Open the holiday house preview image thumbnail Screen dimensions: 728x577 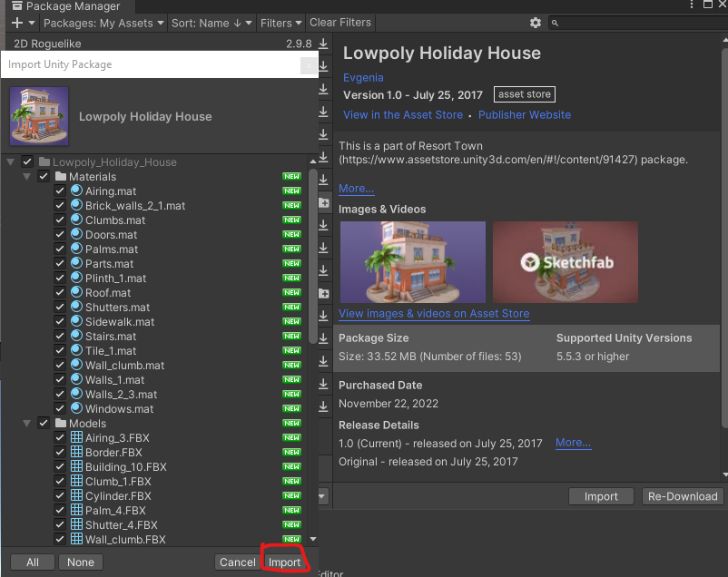[413, 262]
